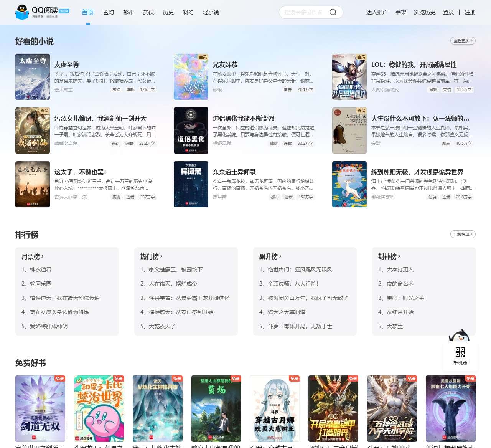Open the 达人推广 link
Viewport: 491px width, 448px height.
coord(377,12)
